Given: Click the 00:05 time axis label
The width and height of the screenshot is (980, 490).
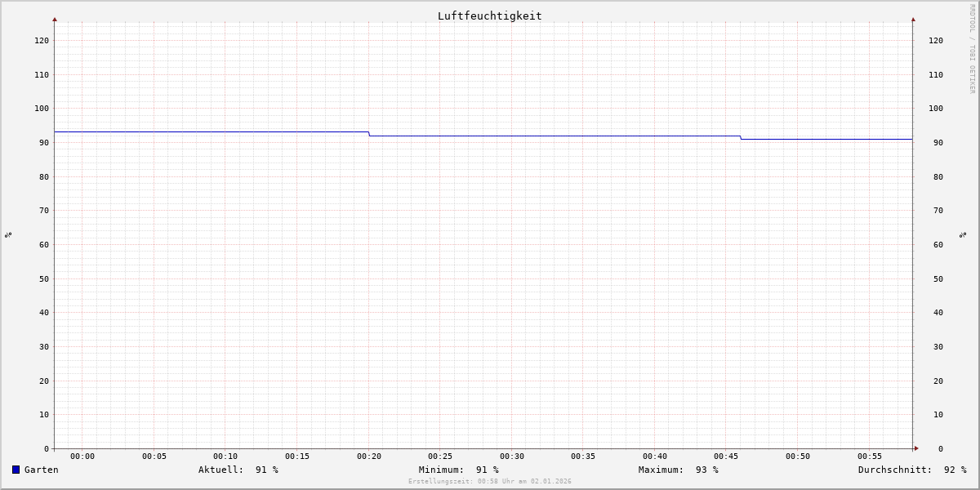Looking at the screenshot, I should click(154, 457).
